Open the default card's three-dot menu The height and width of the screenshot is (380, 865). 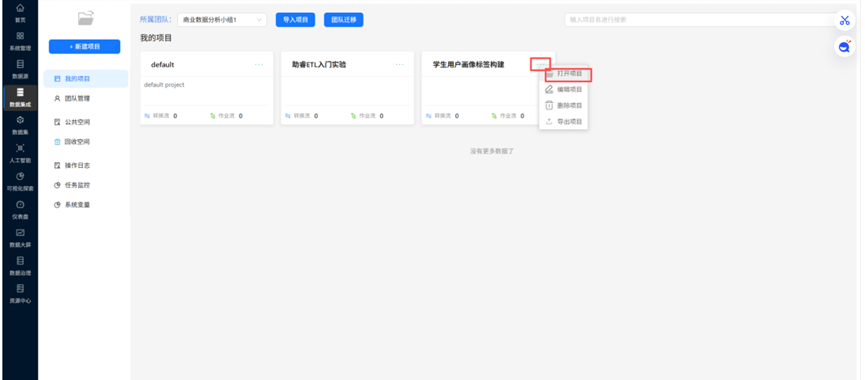click(x=259, y=65)
